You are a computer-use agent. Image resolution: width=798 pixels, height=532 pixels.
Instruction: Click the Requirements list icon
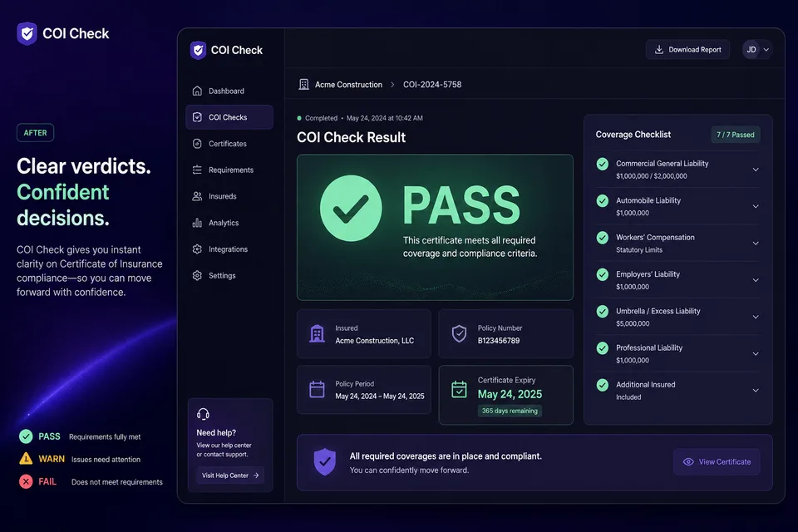click(x=198, y=170)
